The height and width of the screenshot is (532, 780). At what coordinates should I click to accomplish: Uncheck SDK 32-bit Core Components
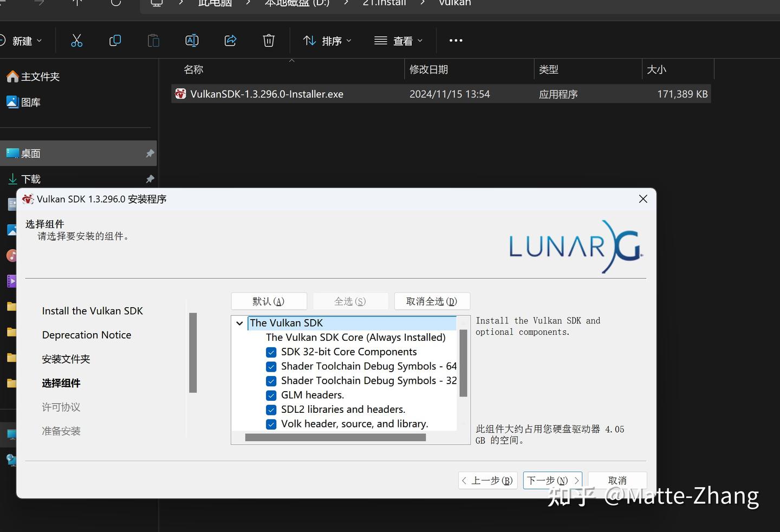point(271,352)
